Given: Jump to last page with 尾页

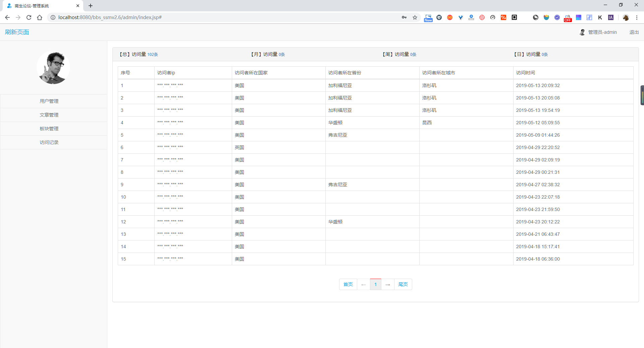Looking at the screenshot, I should click(x=403, y=284).
